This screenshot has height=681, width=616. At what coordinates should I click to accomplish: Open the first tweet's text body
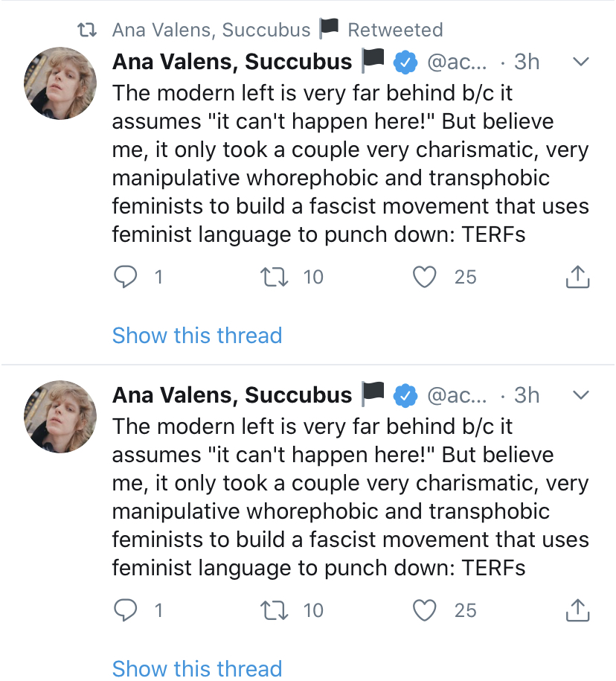click(x=350, y=164)
